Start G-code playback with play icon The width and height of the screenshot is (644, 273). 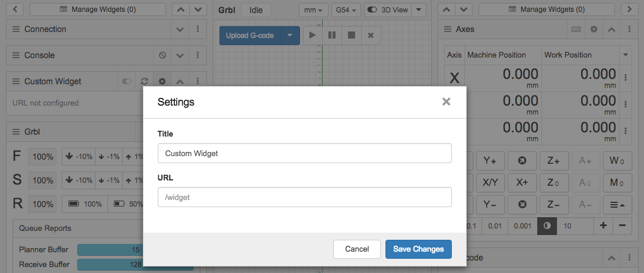point(313,36)
